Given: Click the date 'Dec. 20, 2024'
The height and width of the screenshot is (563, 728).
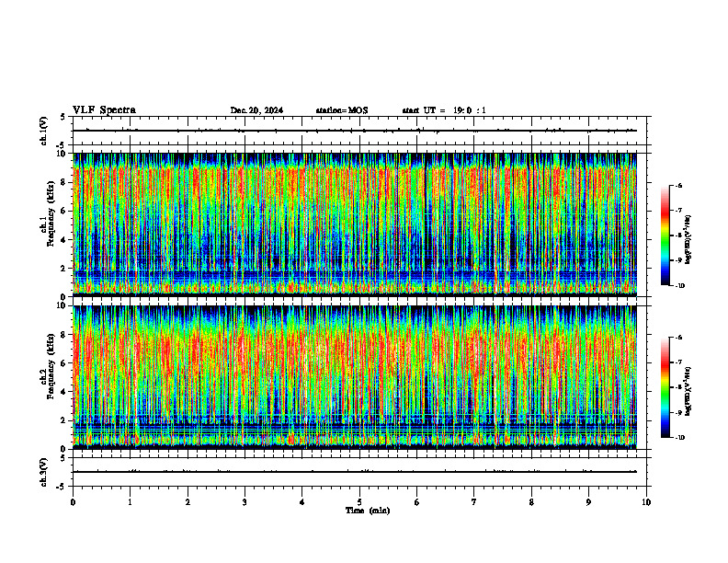Looking at the screenshot, I should click(x=256, y=110).
